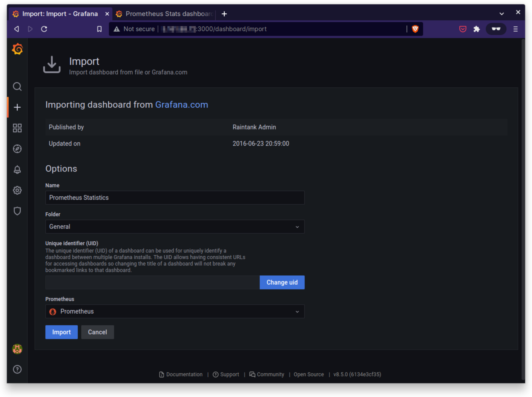This screenshot has height=397, width=532.
Task: Switch to Prometheus Stats dashboard tab
Action: (166, 14)
